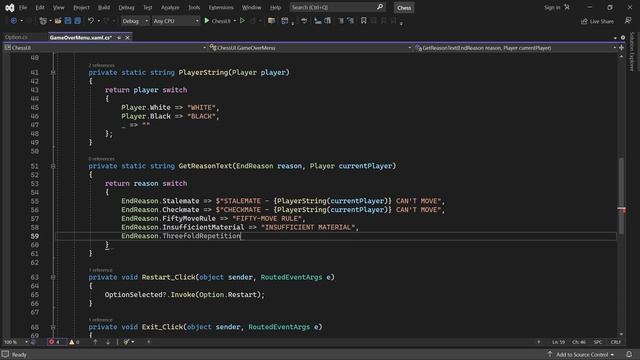Open the Project menu

81,7
